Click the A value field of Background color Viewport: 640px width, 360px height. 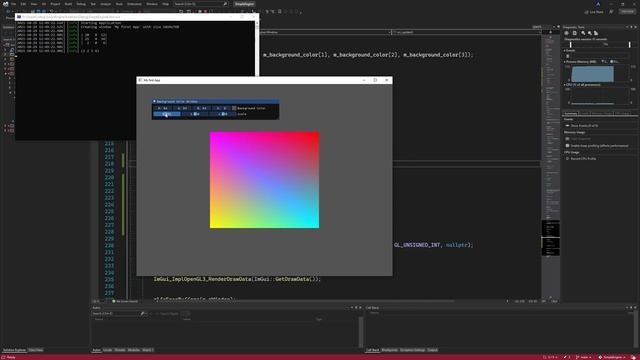pyautogui.click(x=222, y=108)
